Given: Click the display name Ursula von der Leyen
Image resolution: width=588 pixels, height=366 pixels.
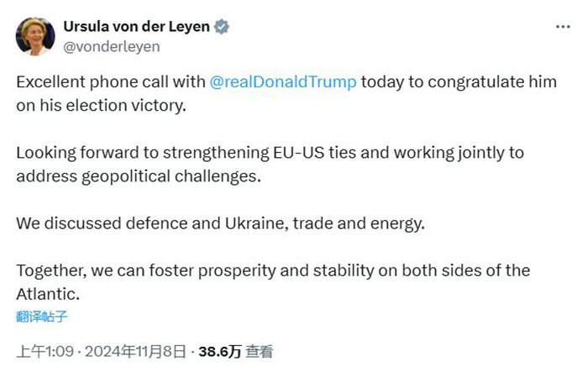Looking at the screenshot, I should tap(136, 27).
